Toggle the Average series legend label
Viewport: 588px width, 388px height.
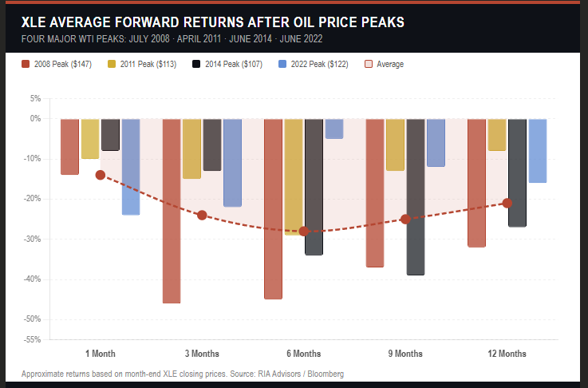[x=391, y=64]
